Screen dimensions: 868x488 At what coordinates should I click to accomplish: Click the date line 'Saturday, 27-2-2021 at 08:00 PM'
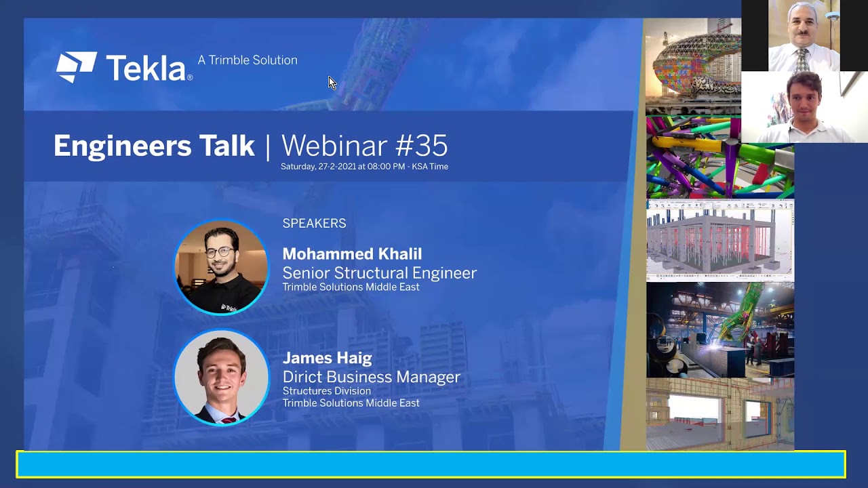click(x=343, y=167)
